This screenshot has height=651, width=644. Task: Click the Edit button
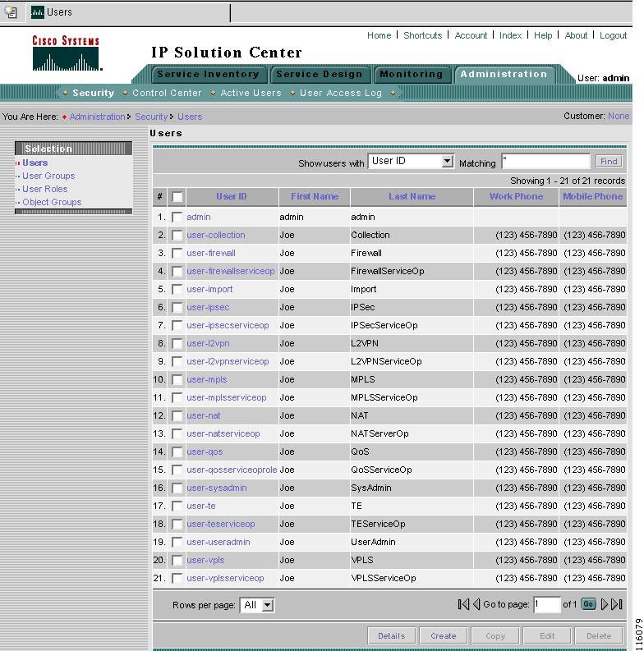(x=547, y=635)
